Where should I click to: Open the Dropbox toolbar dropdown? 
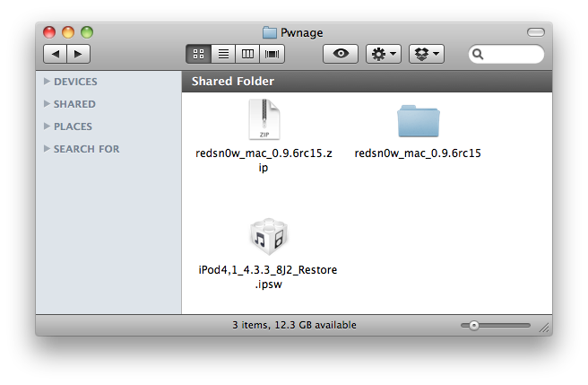point(427,55)
